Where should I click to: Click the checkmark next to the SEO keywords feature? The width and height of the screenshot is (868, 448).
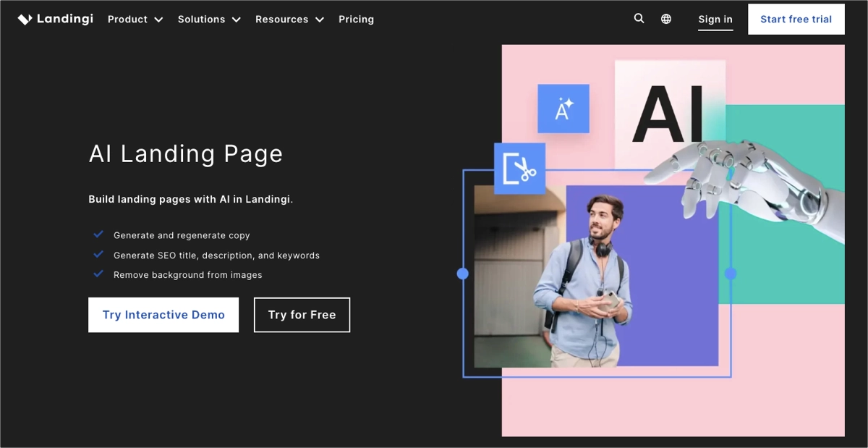tap(98, 253)
